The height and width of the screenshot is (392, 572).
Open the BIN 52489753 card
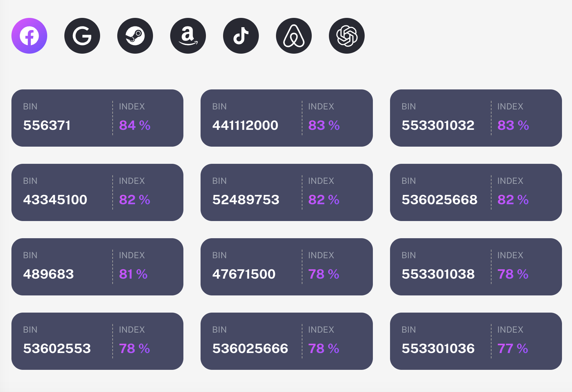(x=287, y=192)
